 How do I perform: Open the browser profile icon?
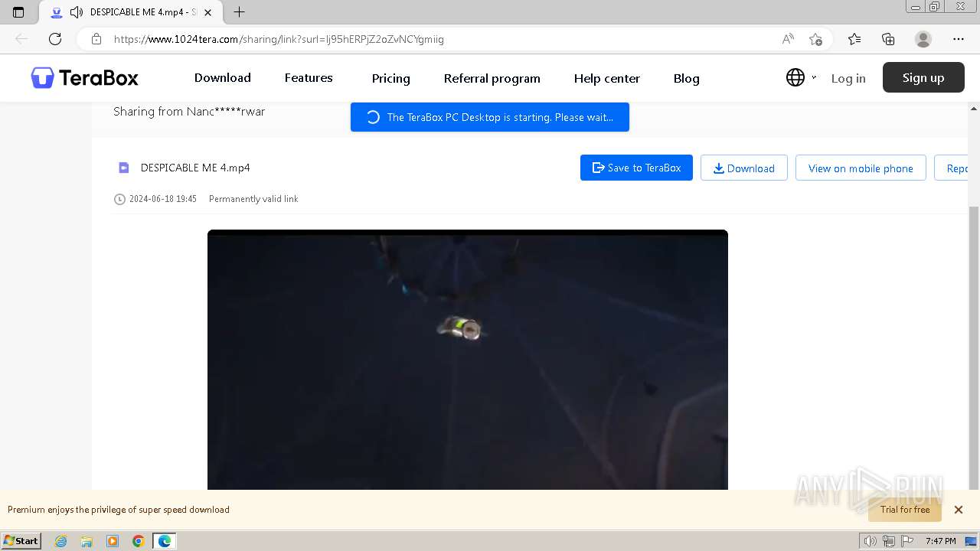(923, 39)
